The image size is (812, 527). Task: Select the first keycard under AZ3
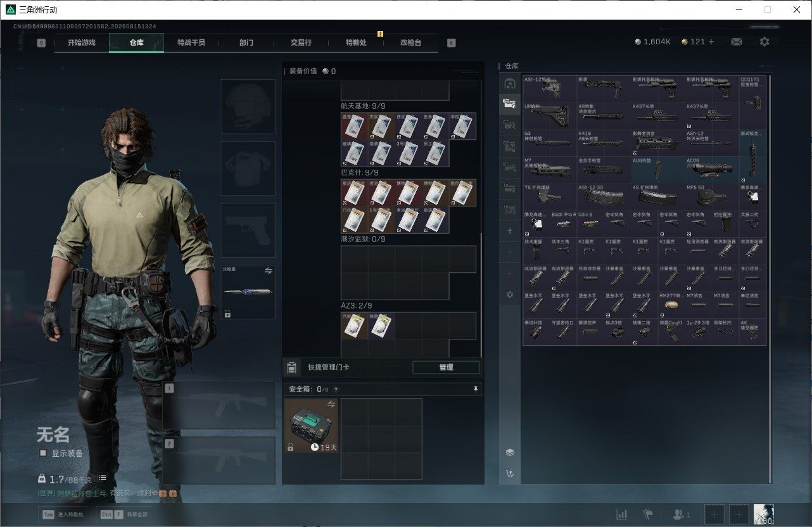(x=354, y=326)
